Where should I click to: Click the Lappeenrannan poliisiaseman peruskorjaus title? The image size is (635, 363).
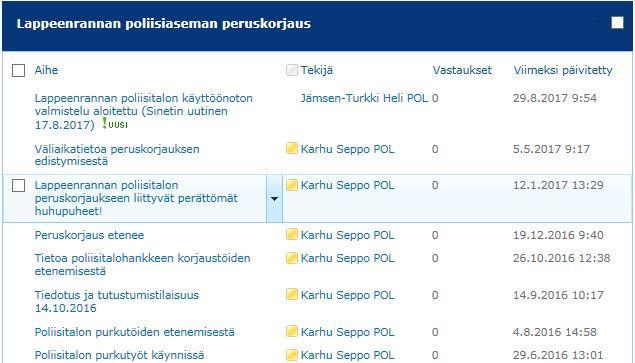pos(164,23)
